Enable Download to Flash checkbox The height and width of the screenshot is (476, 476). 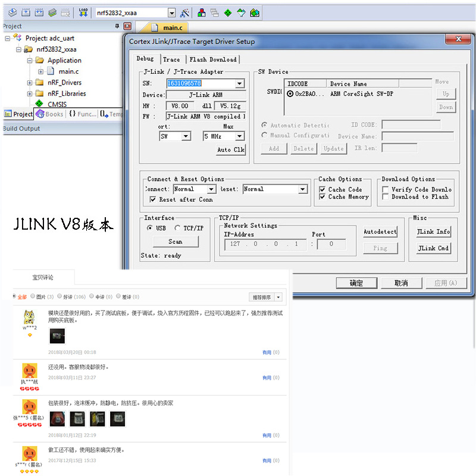click(x=385, y=197)
